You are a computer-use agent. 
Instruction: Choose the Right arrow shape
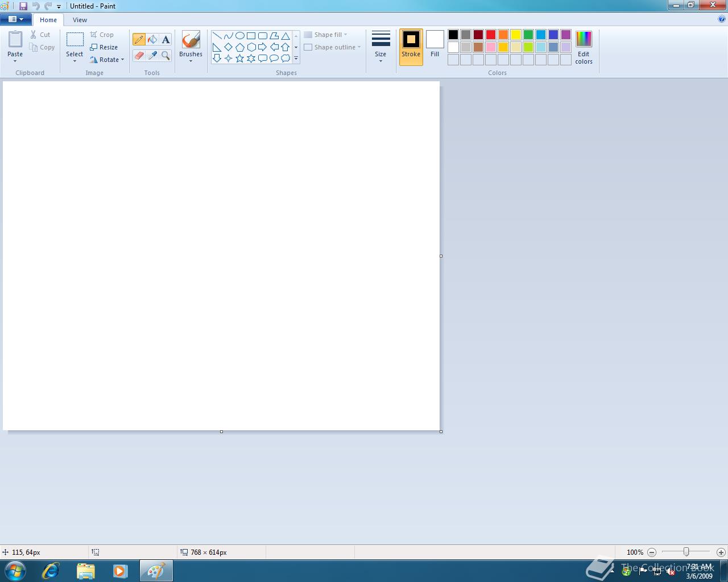tap(262, 47)
